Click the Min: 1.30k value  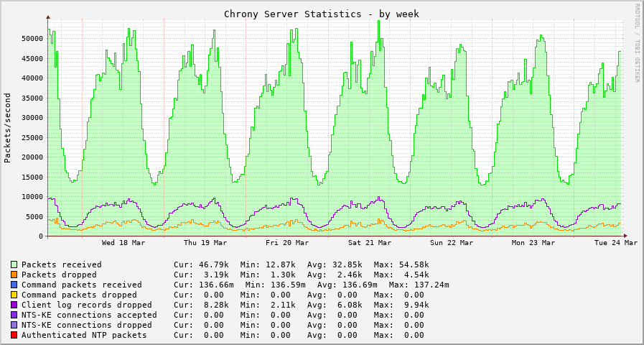(268, 275)
